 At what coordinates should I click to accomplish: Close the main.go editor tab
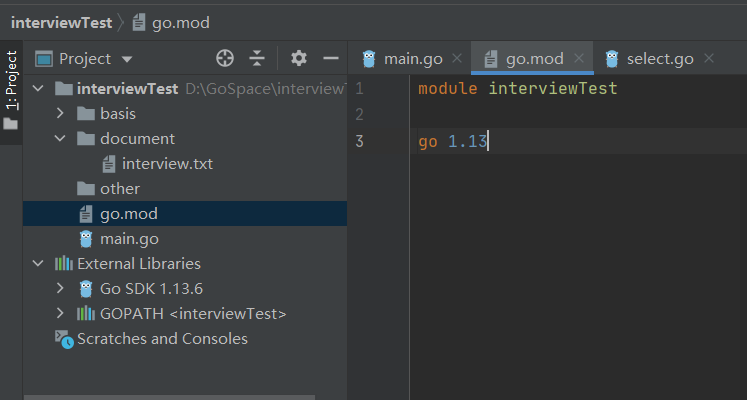pos(457,59)
